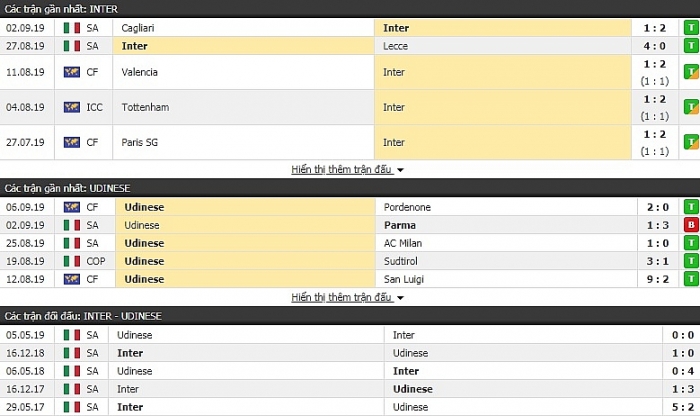Click the Italy flag on the Udinese–Parma row

click(x=71, y=225)
